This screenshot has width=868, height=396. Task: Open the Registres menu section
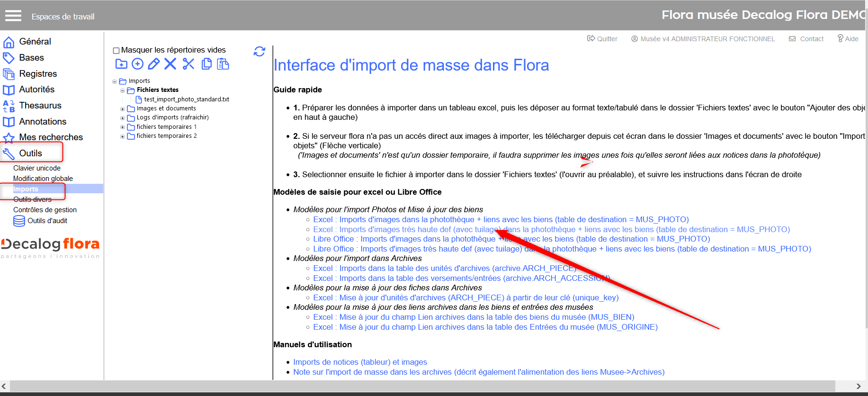pyautogui.click(x=38, y=74)
